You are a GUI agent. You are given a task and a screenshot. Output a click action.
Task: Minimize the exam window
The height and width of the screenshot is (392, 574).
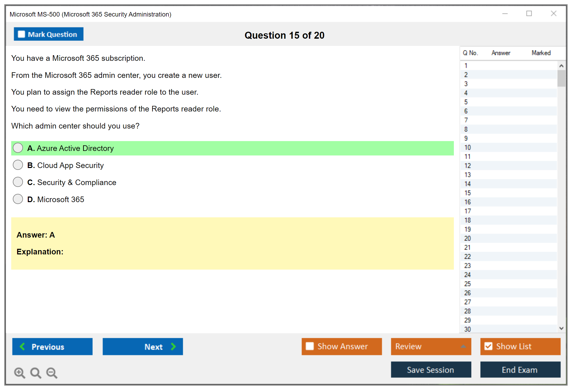[x=505, y=14]
